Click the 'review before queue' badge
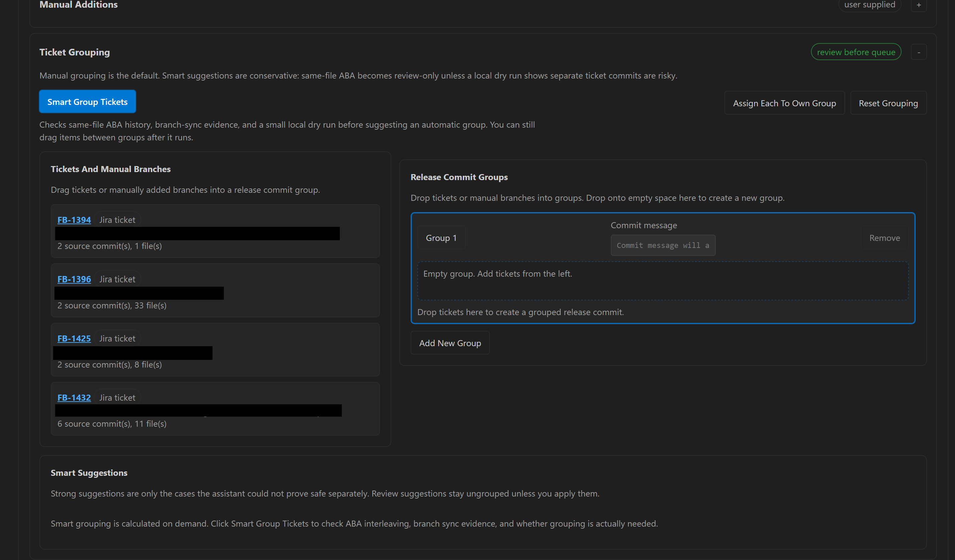Screen dimensions: 955x560 [x=856, y=52]
